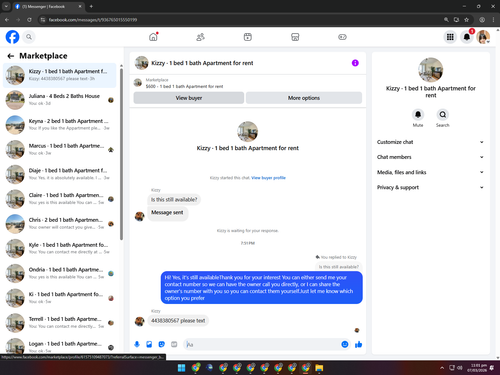The height and width of the screenshot is (375, 500).
Task: Open the Gaming controller icon
Action: pos(342,37)
